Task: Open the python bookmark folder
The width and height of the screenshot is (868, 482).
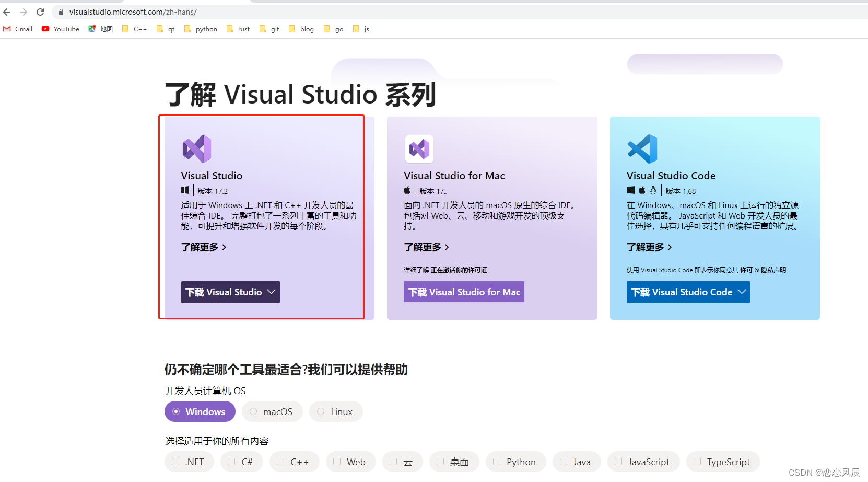Action: coord(201,29)
